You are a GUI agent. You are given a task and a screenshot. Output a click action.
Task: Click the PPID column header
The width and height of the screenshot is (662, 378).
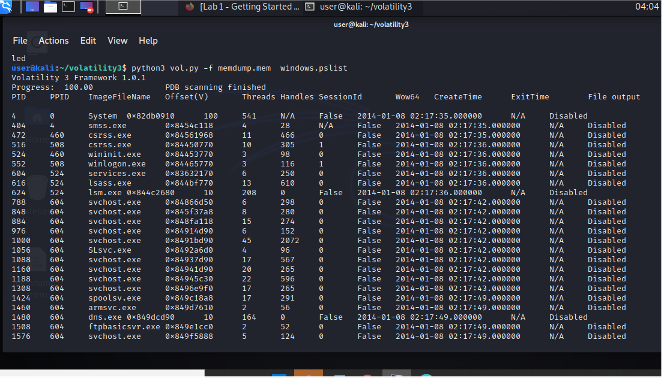[x=60, y=97]
